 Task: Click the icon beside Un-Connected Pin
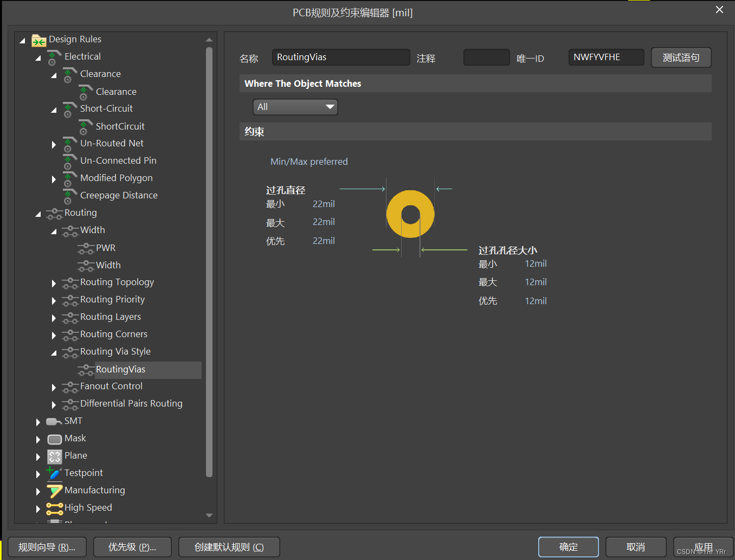click(x=70, y=162)
